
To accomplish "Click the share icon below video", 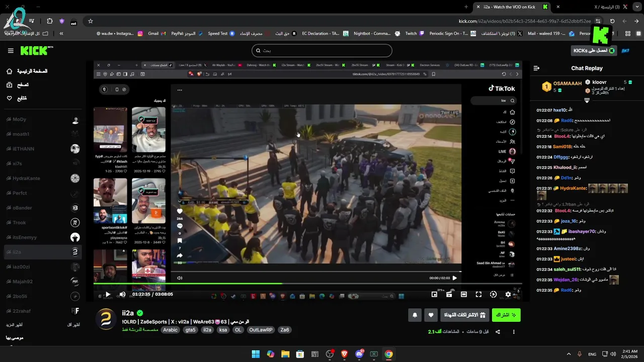I will pos(498,332).
